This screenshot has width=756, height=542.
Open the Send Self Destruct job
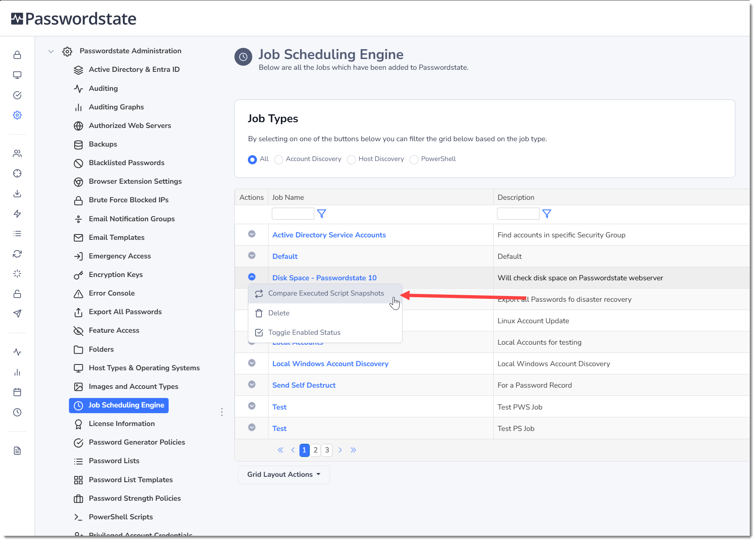coord(304,385)
